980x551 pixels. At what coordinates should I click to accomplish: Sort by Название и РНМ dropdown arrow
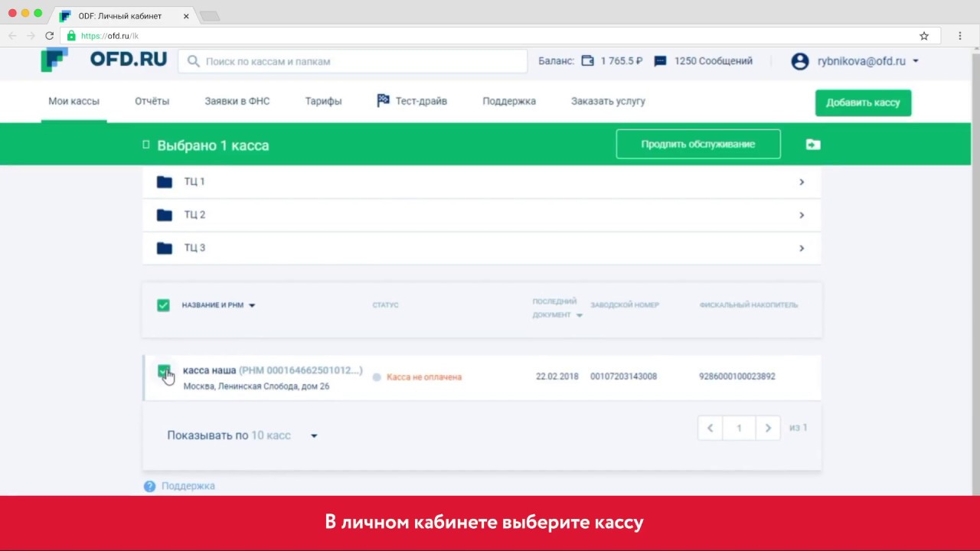tap(252, 305)
